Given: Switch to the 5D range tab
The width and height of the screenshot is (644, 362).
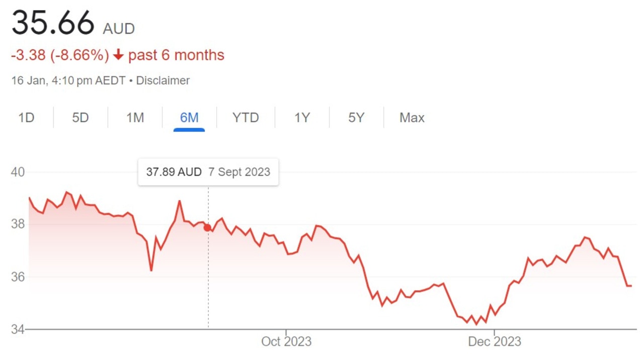Looking at the screenshot, I should point(80,118).
